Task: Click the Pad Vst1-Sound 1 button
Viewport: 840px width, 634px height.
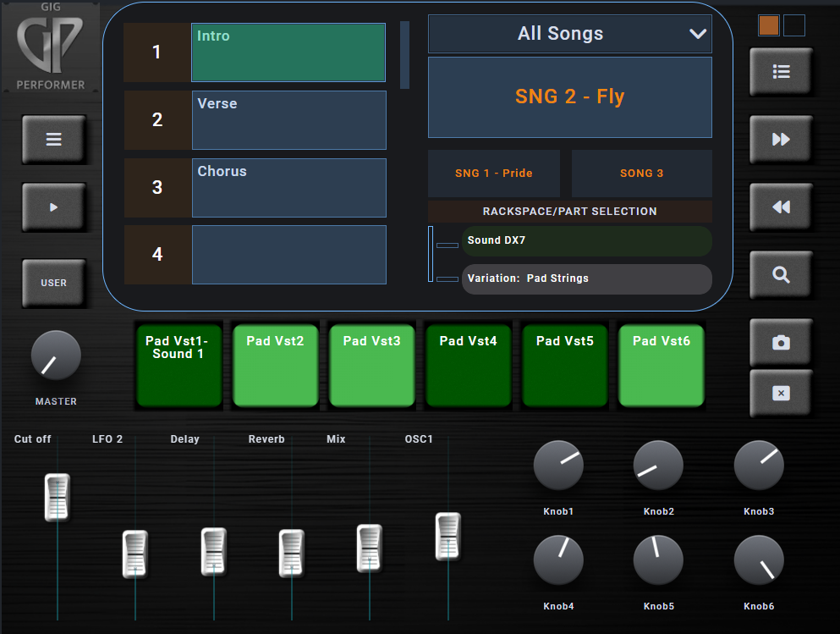Action: pos(178,365)
